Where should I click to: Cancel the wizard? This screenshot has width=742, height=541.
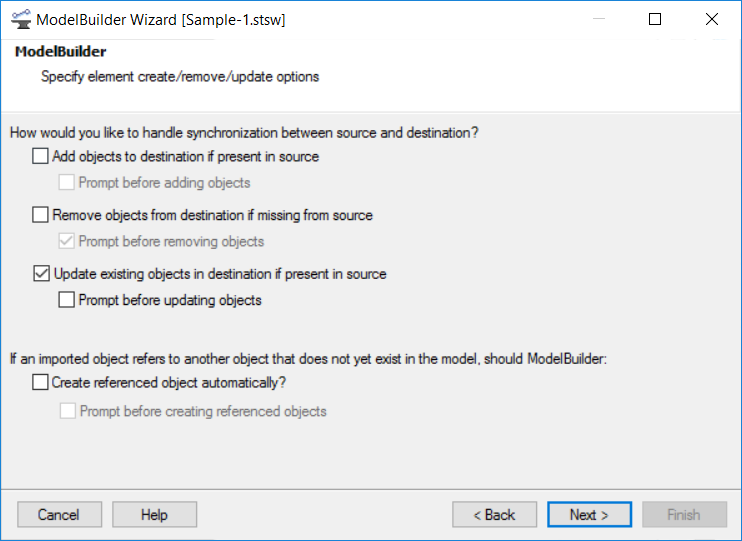pyautogui.click(x=60, y=514)
